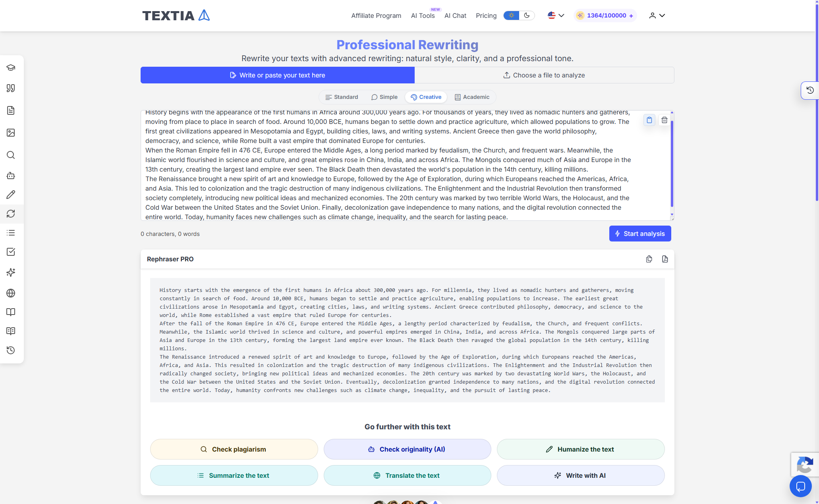This screenshot has width=819, height=504.
Task: Switch to Choose a file to analyze tab
Action: pyautogui.click(x=544, y=75)
